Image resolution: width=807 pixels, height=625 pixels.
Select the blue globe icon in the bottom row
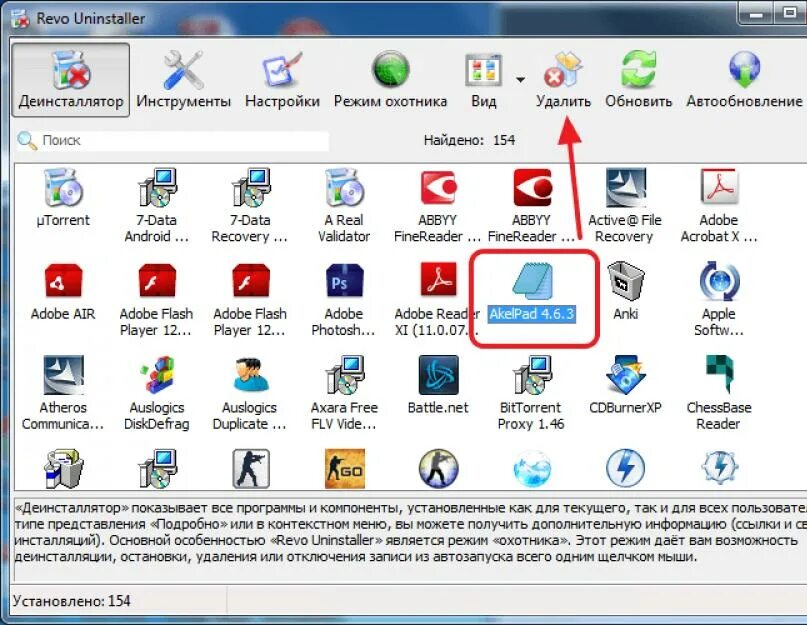(x=532, y=468)
